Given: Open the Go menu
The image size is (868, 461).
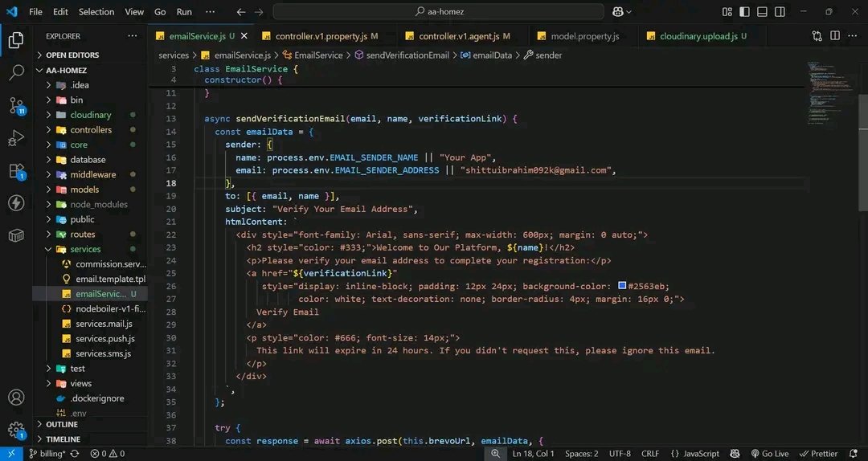Looking at the screenshot, I should tap(160, 11).
